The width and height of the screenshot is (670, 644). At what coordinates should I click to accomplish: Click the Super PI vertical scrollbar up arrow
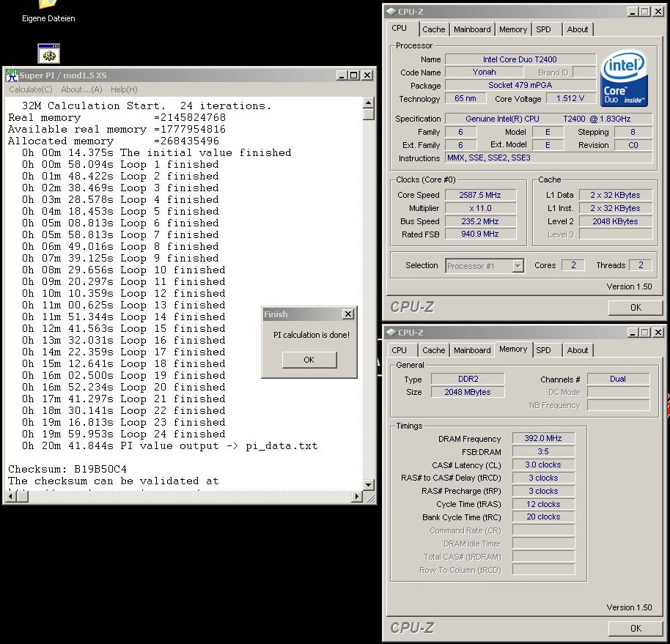click(x=368, y=103)
